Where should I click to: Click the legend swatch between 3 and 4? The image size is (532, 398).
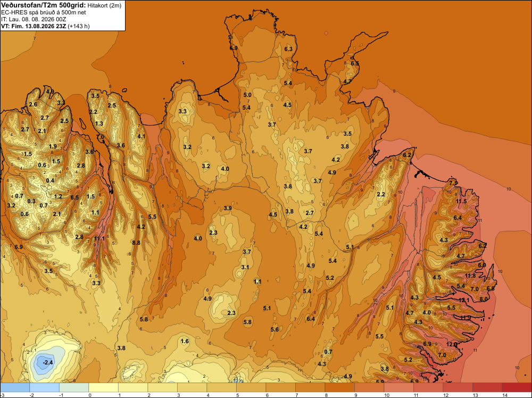coord(192,387)
